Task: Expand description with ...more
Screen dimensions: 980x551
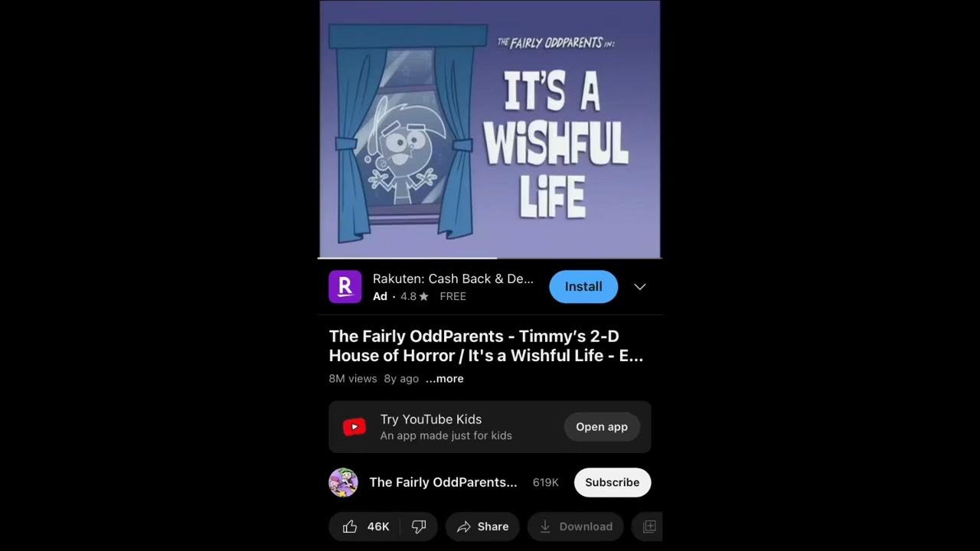Action: tap(445, 379)
